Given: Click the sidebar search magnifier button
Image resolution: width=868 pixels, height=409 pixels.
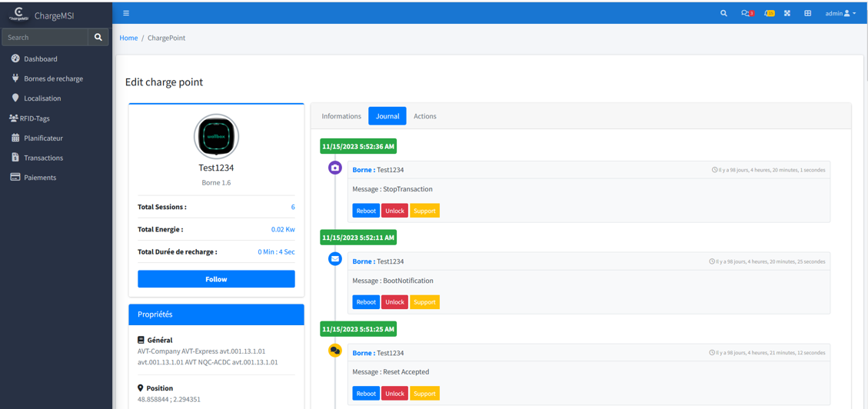Looking at the screenshot, I should (98, 37).
